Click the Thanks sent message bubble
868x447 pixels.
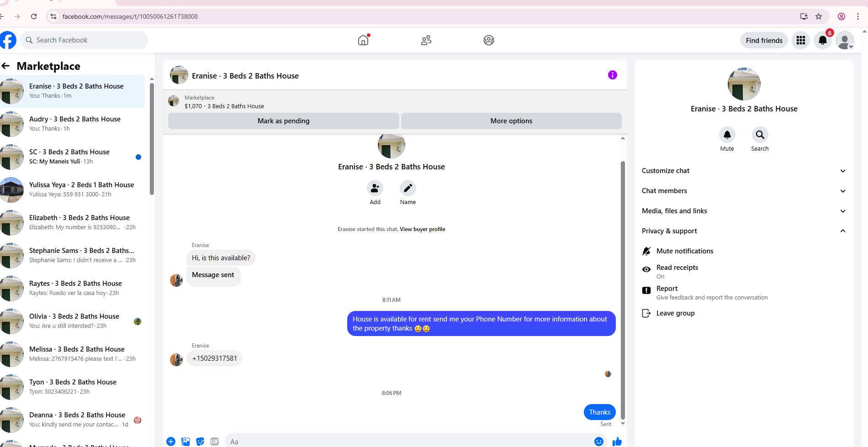(599, 412)
